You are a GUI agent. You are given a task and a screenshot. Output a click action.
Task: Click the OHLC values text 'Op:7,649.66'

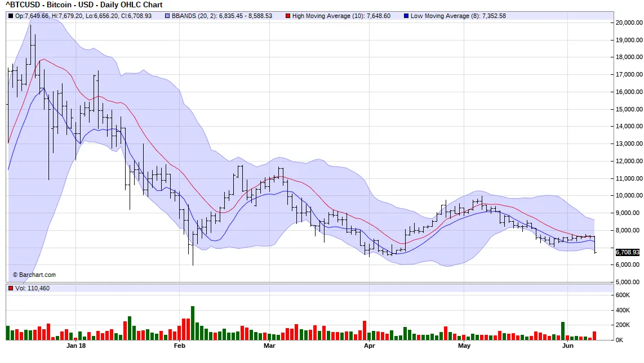click(32, 16)
